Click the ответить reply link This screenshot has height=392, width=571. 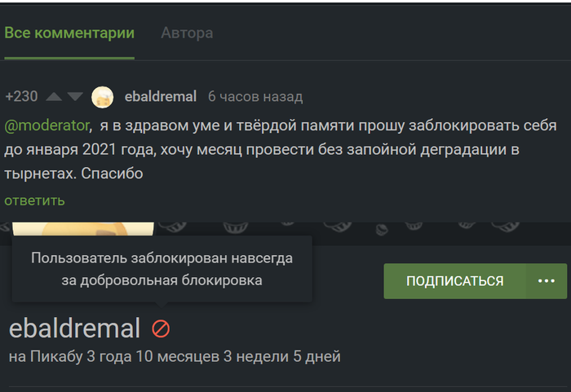pyautogui.click(x=34, y=200)
